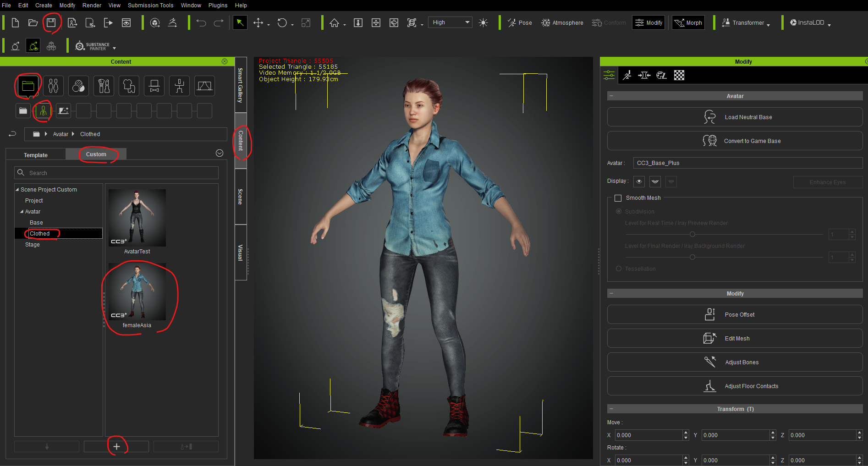Switch to the Template tab

(x=36, y=155)
